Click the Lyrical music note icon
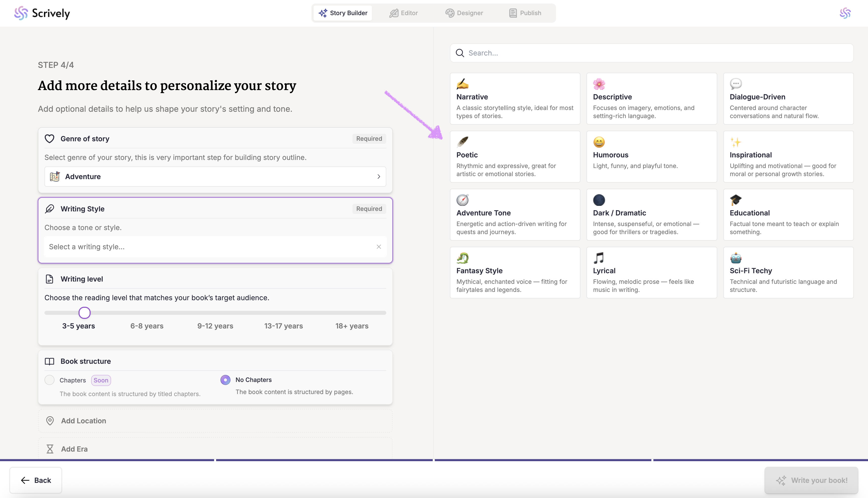 tap(599, 258)
